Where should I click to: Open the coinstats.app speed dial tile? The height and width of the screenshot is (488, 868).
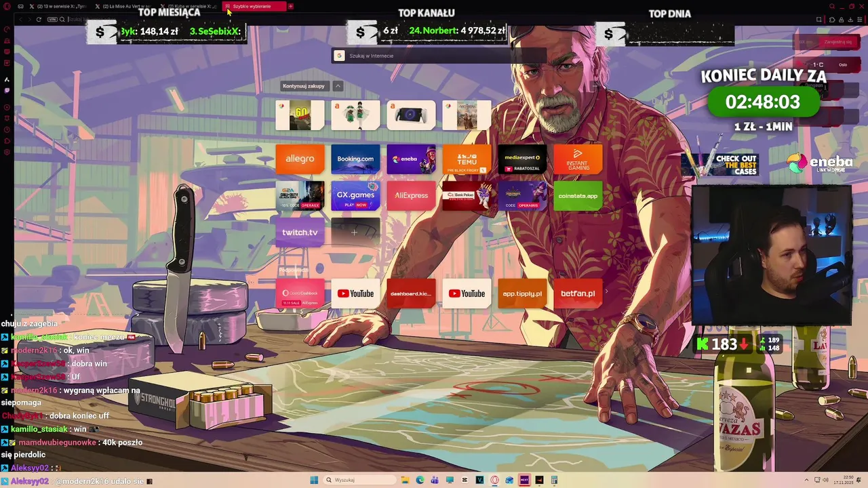click(578, 195)
